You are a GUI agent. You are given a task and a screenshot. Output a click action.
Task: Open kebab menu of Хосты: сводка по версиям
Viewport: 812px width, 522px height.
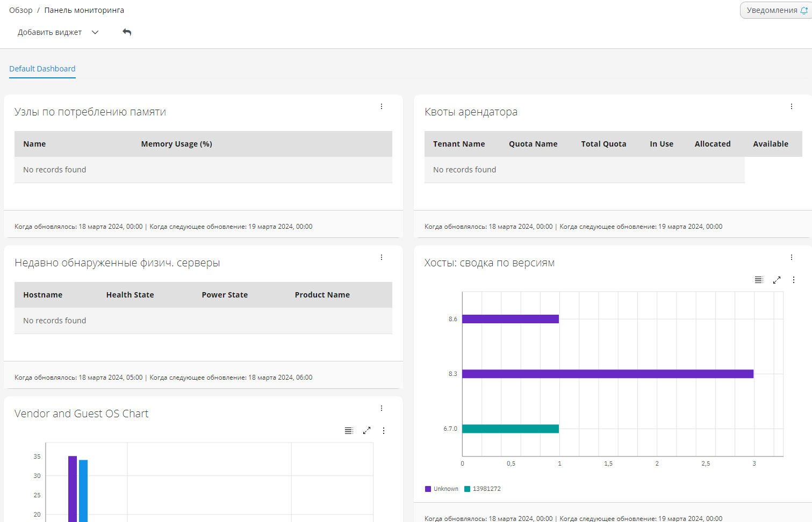[792, 257]
